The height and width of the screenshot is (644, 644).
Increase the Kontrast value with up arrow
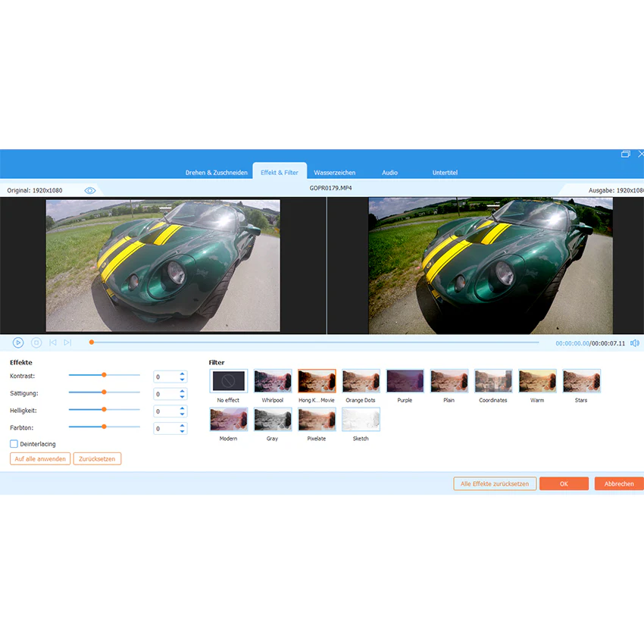(182, 374)
